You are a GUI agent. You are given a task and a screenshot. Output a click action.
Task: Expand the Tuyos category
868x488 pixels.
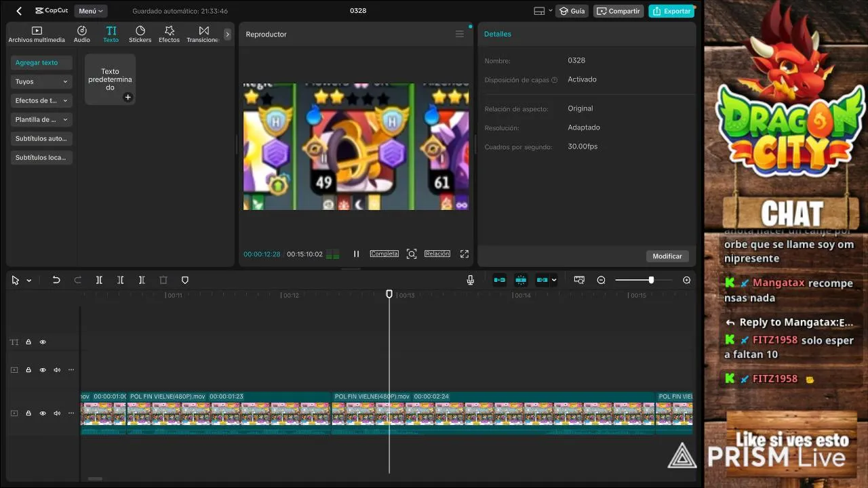click(x=41, y=81)
